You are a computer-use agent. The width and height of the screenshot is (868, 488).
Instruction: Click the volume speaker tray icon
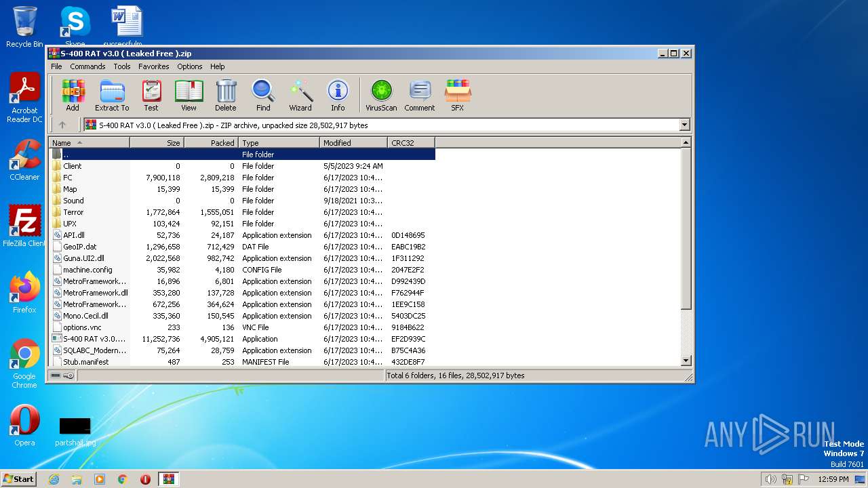point(770,479)
